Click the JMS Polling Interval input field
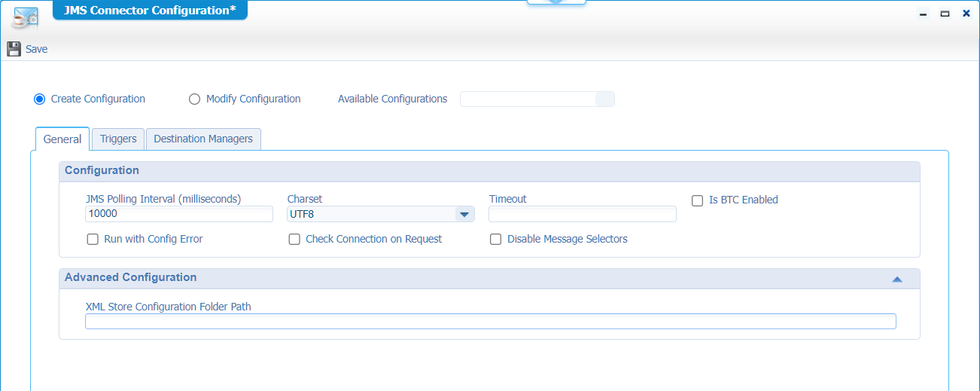 click(179, 214)
